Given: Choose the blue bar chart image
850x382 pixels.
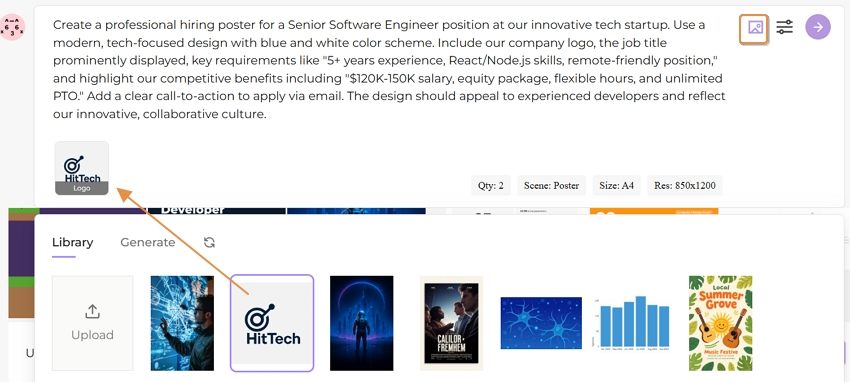Looking at the screenshot, I should tap(631, 321).
